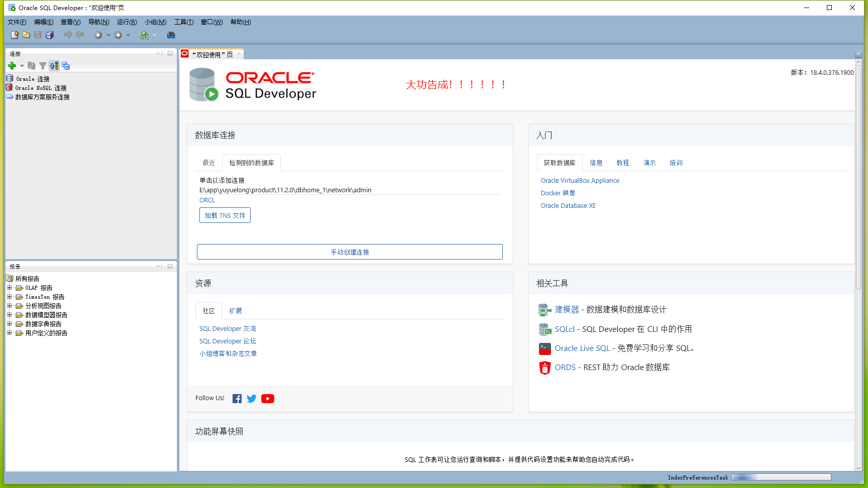Expand the OLAP 报告 tree node

tap(10, 287)
